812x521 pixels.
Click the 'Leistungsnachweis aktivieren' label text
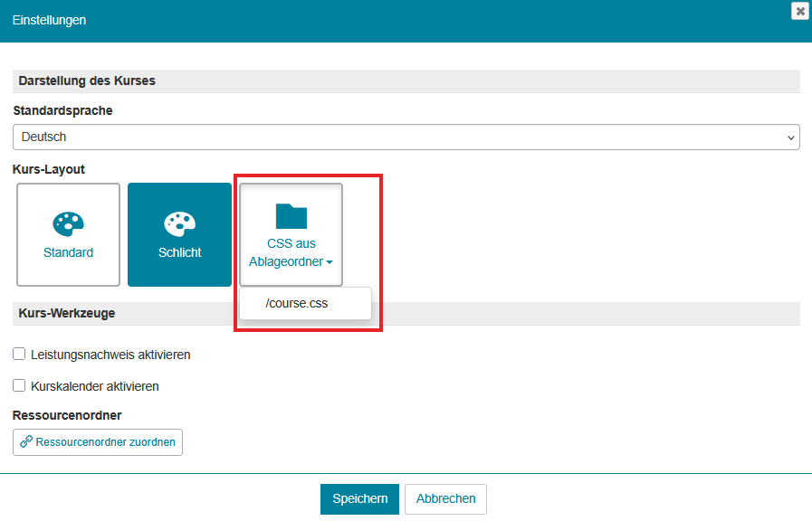(110, 355)
